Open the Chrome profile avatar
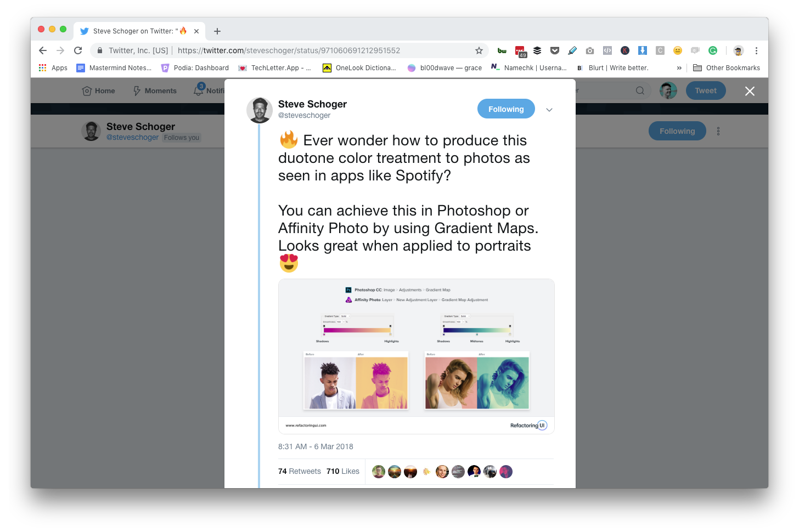Screen dimensions: 799x532 click(739, 50)
